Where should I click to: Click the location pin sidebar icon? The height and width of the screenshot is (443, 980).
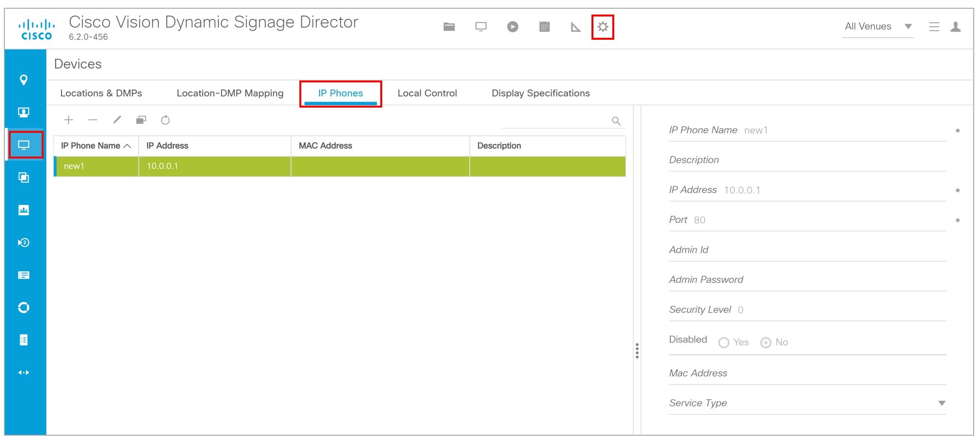(x=24, y=80)
